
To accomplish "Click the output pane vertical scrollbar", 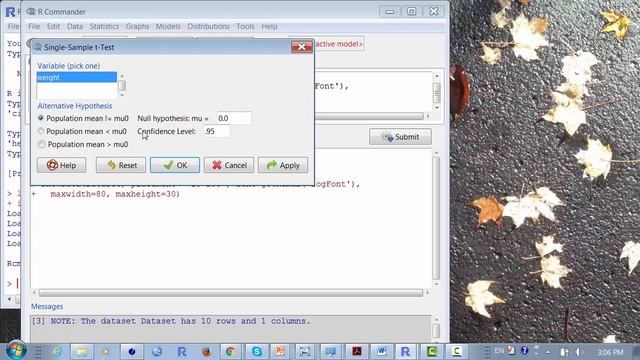I will tap(436, 218).
